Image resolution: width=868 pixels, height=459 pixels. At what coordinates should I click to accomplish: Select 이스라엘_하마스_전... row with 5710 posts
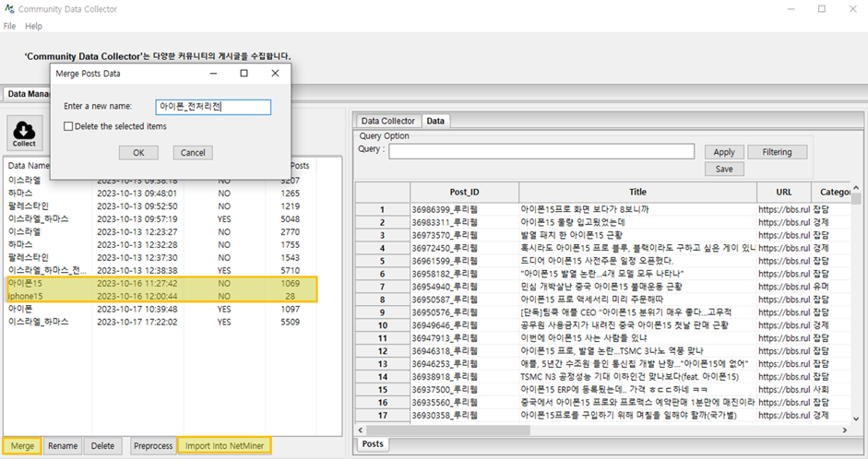161,270
